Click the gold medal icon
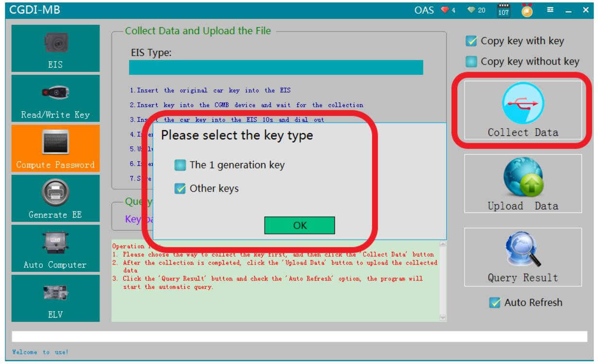The height and width of the screenshot is (364, 600). click(x=527, y=10)
